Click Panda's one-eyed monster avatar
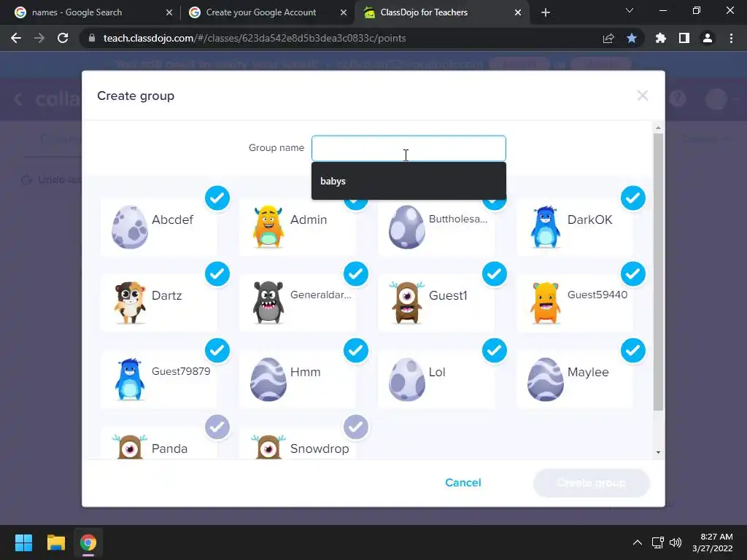Viewport: 747px width, 560px height. [130, 447]
